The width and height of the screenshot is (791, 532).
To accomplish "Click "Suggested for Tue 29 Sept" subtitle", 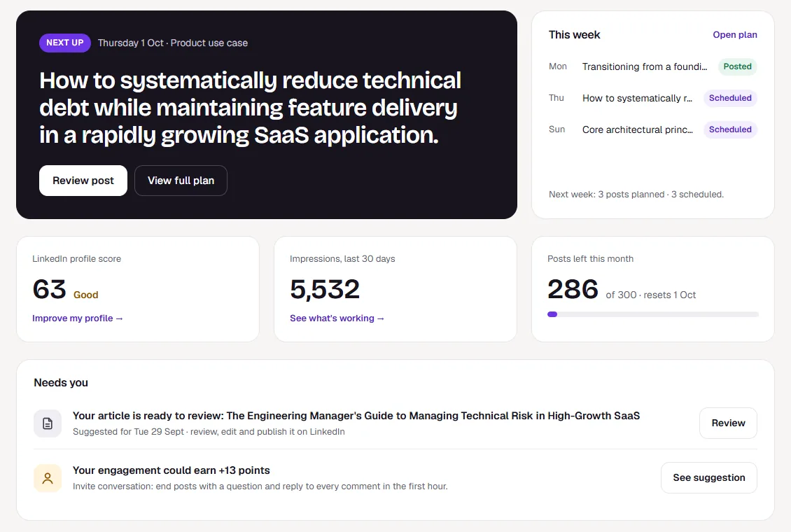I will (x=209, y=432).
